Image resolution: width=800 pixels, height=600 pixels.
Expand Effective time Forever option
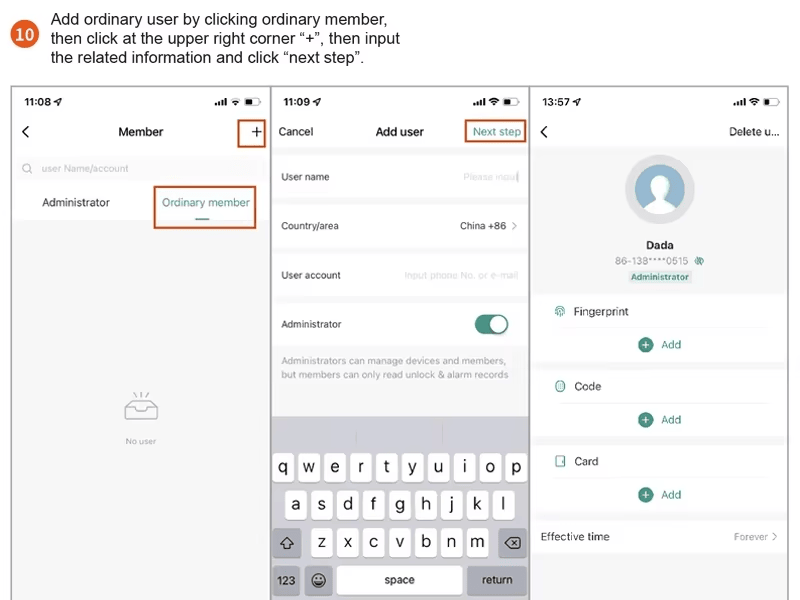(x=659, y=537)
